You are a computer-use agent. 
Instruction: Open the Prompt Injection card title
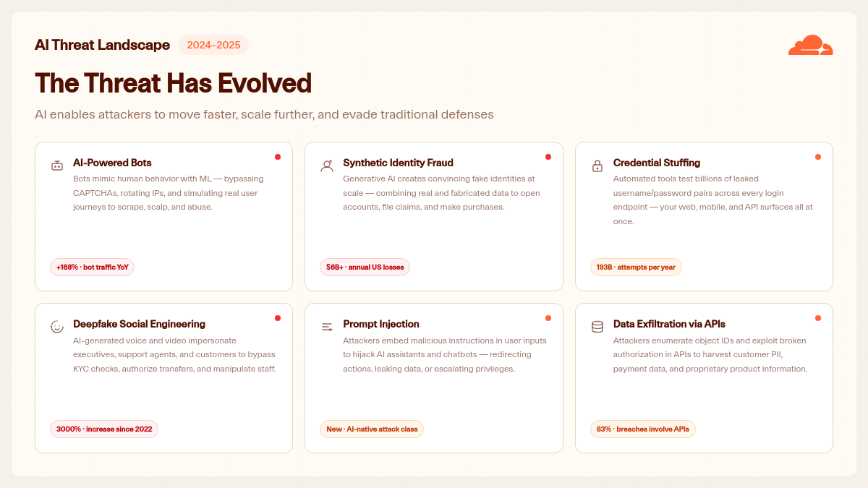(x=381, y=324)
